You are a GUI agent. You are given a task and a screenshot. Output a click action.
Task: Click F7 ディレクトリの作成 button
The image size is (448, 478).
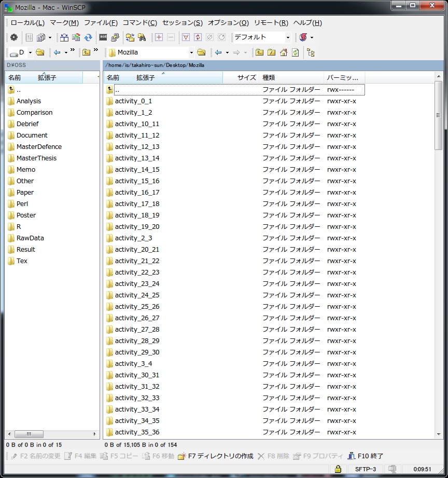pyautogui.click(x=216, y=456)
